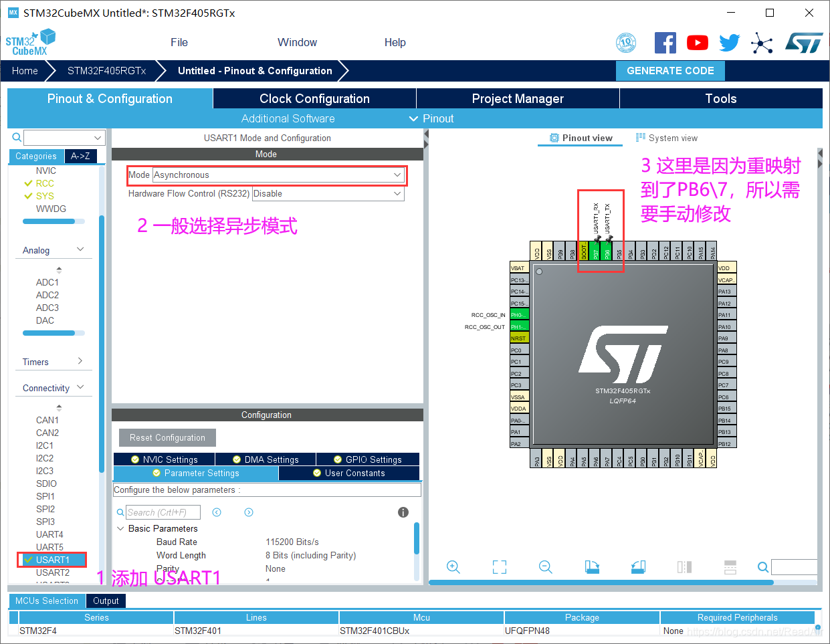The image size is (830, 644).
Task: Go to next parameter search result
Action: tap(249, 512)
